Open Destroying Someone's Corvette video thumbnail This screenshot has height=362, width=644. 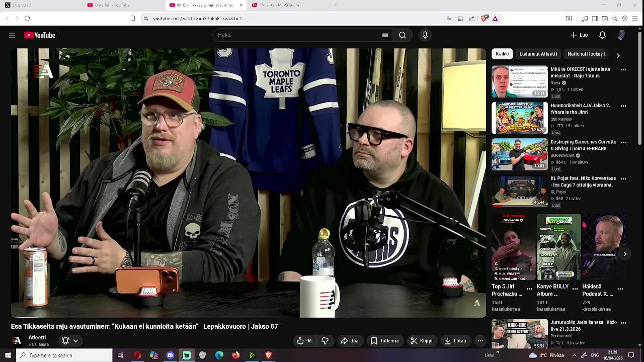point(520,154)
